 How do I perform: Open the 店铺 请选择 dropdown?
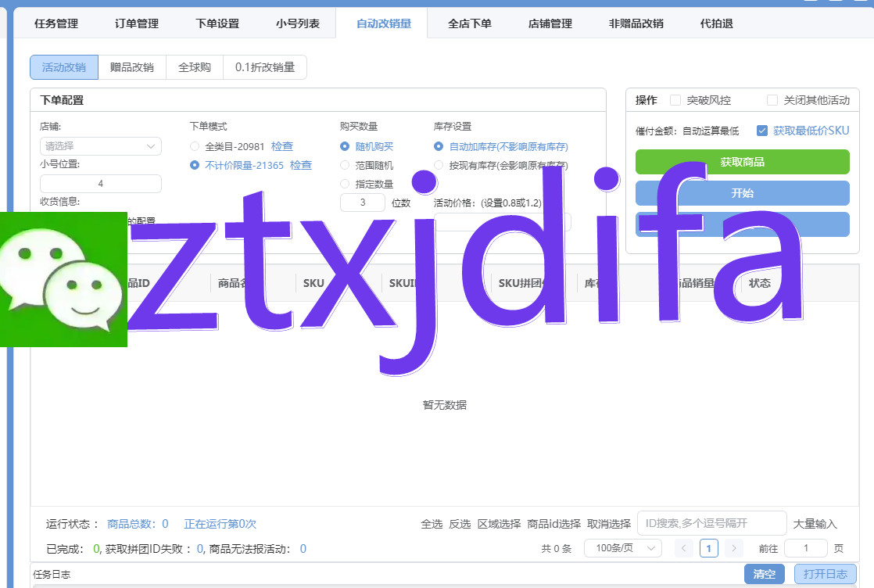pos(100,146)
